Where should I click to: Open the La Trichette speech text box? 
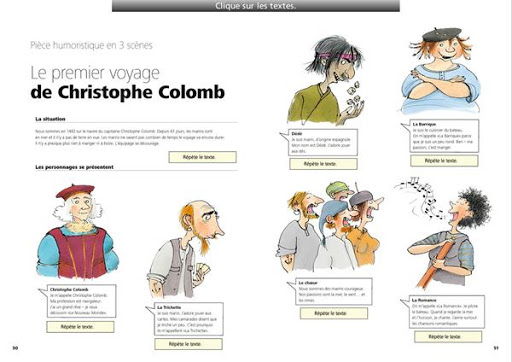pyautogui.click(x=189, y=319)
